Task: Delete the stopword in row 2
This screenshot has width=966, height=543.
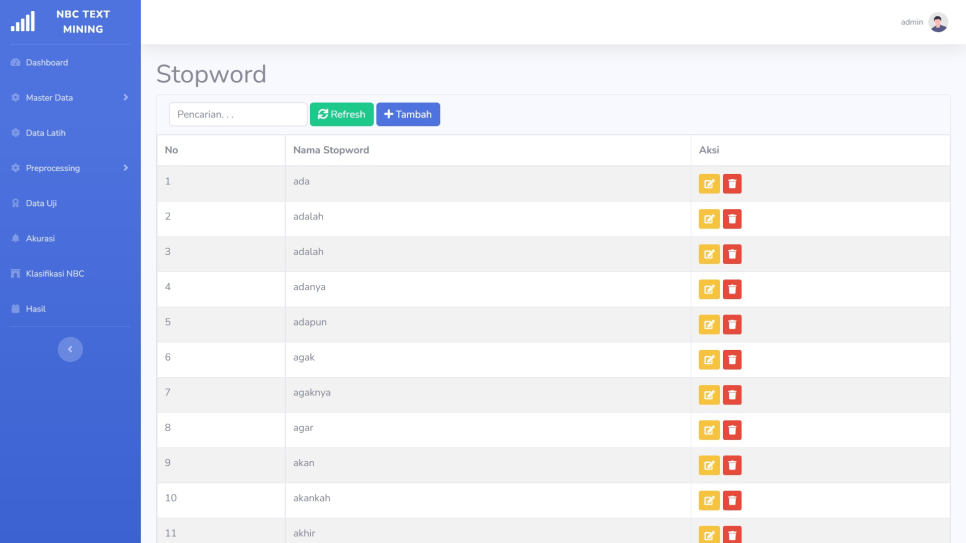Action: coord(732,219)
